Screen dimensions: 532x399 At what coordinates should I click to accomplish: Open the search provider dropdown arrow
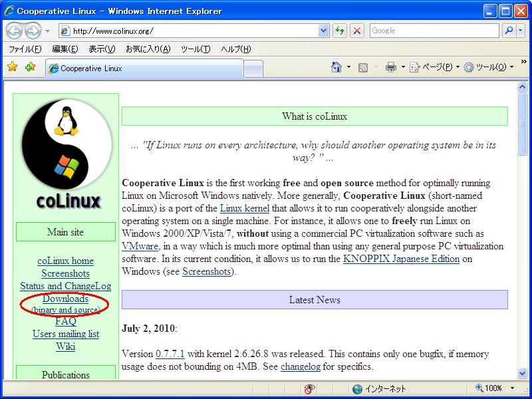coord(521,31)
